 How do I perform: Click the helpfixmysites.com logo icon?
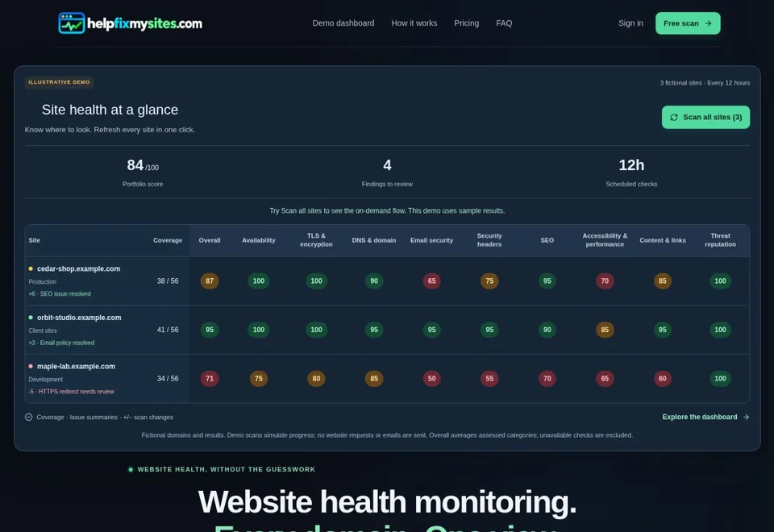[x=72, y=23]
